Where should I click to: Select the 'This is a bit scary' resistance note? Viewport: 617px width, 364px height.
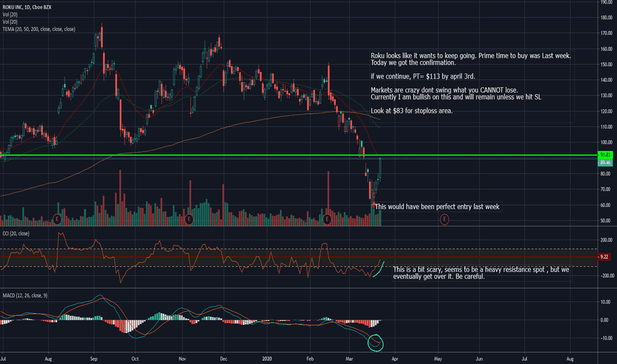481,273
